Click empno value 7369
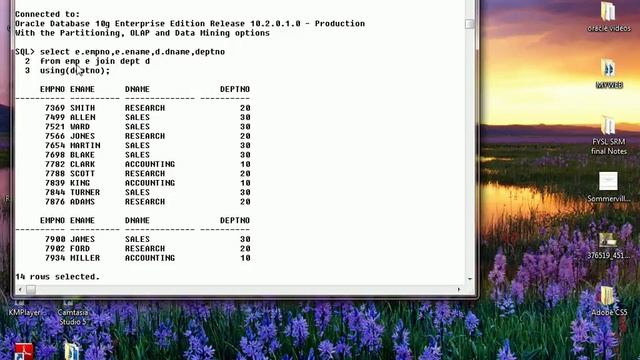This screenshot has height=360, width=640. (x=55, y=108)
